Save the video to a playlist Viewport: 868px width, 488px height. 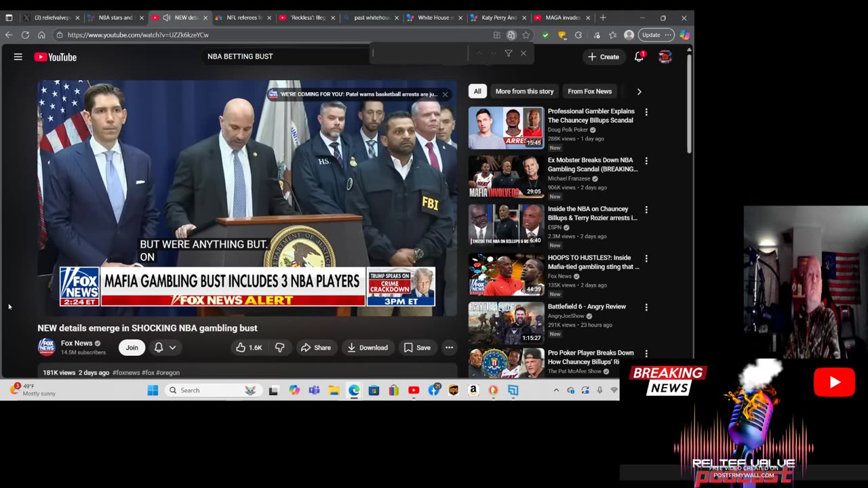pos(417,348)
